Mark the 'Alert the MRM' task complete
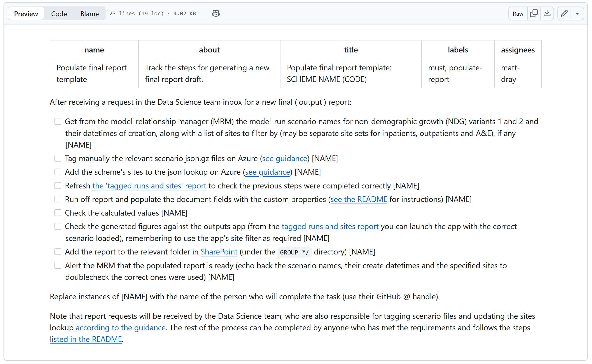This screenshot has width=592, height=364. click(58, 265)
